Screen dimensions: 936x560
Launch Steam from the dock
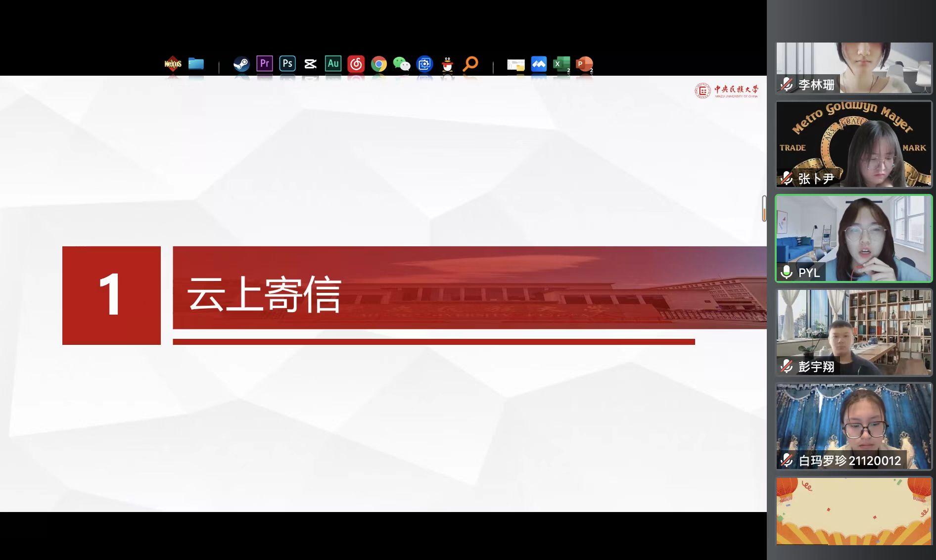(241, 64)
